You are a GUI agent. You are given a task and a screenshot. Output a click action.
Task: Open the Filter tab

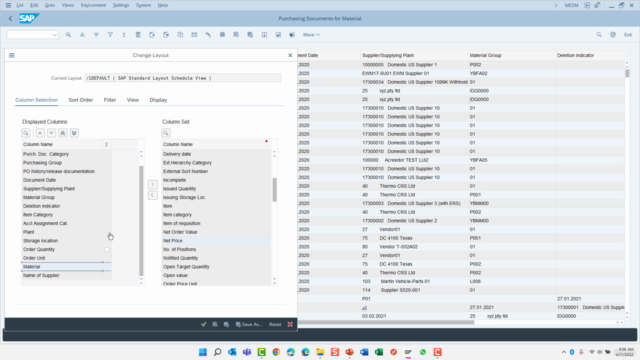point(110,100)
